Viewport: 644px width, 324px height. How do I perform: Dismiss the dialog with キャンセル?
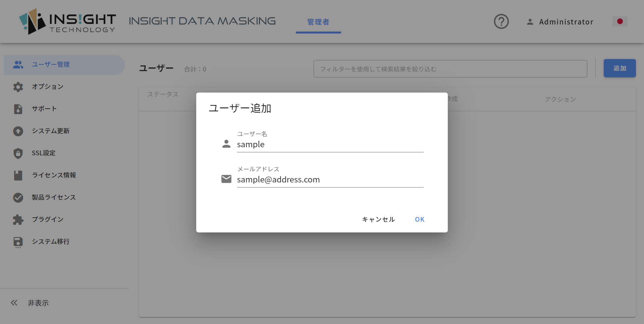pos(378,219)
